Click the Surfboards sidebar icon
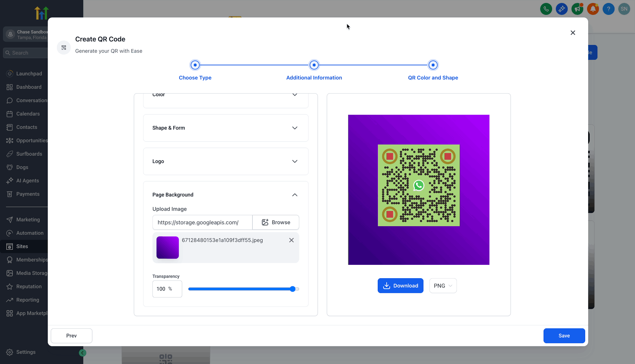This screenshot has width=635, height=364. point(10,154)
